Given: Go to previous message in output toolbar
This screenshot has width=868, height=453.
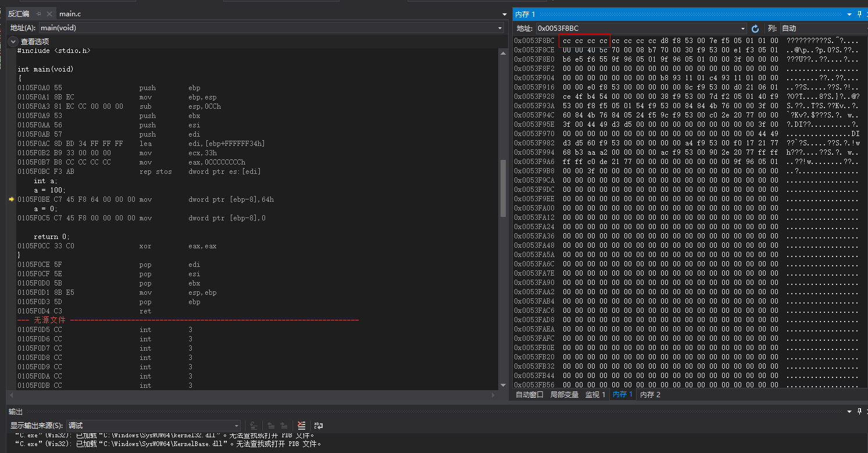Looking at the screenshot, I should tap(271, 426).
